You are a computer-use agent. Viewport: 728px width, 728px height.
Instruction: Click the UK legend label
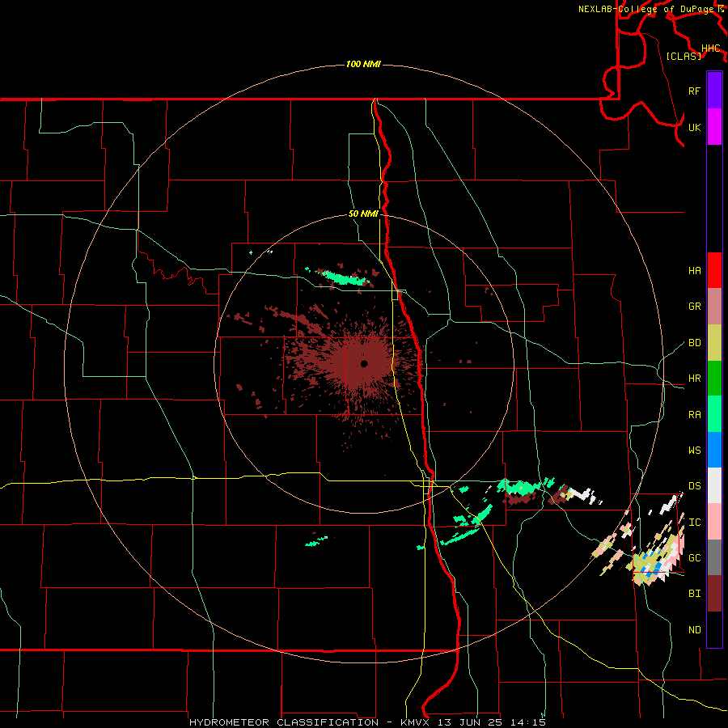694,127
